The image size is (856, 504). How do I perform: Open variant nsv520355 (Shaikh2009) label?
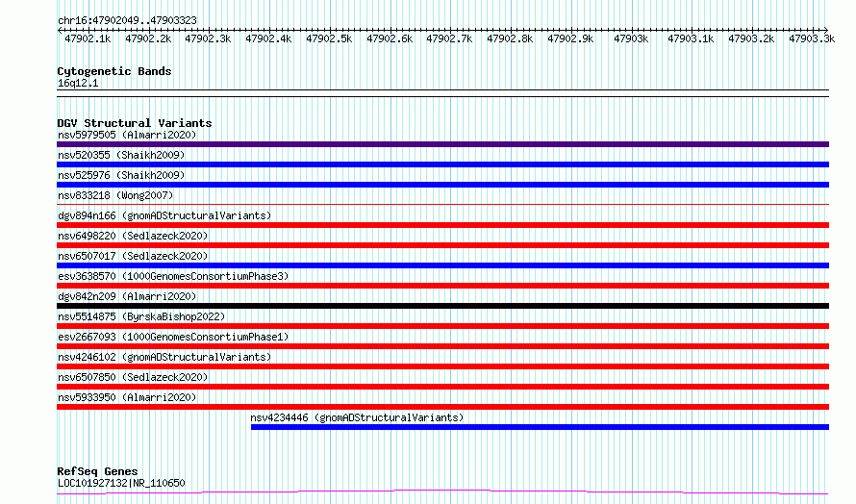pyautogui.click(x=121, y=155)
